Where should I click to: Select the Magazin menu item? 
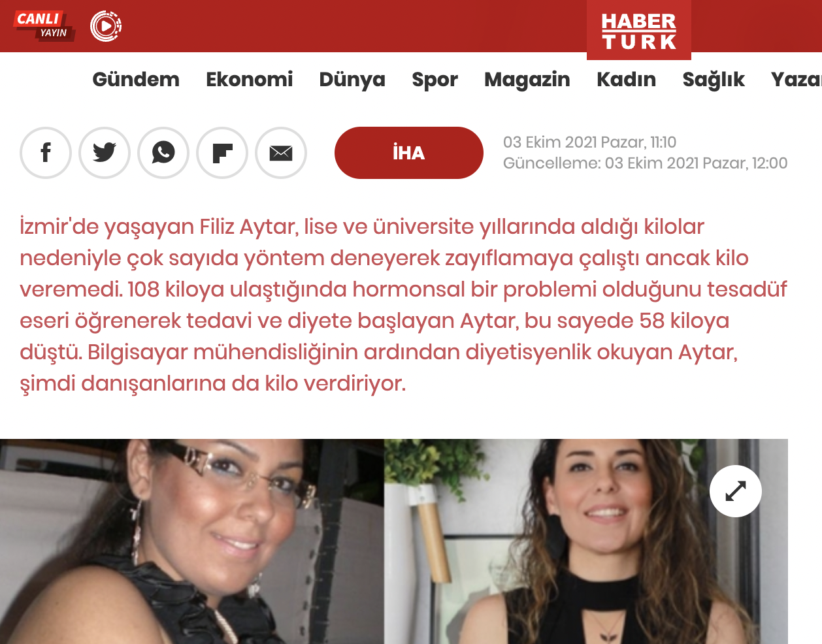pos(527,79)
